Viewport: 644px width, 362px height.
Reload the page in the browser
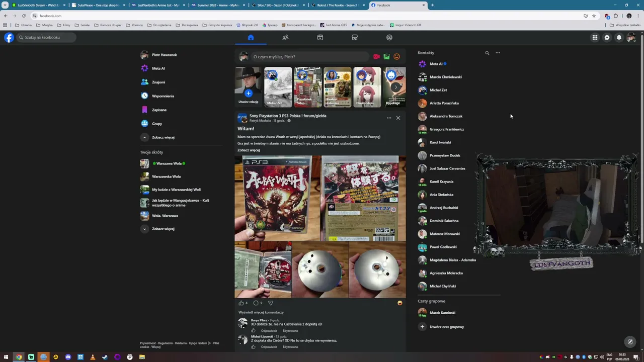point(24,16)
